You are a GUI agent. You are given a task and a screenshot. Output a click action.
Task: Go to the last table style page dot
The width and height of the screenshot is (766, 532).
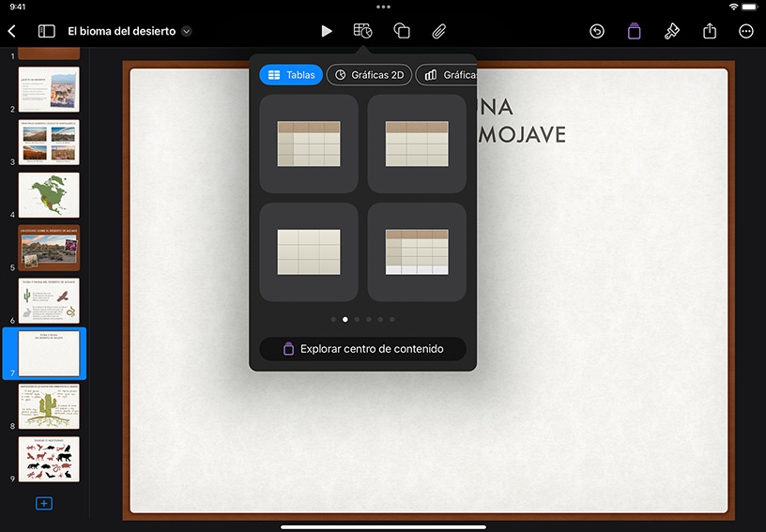391,320
